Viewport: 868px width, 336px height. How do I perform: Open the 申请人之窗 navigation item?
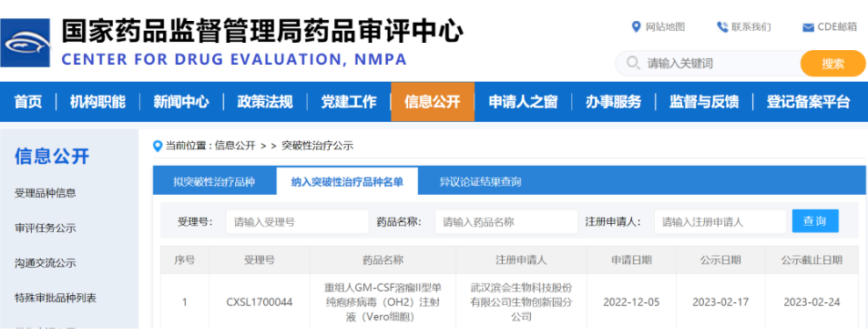(523, 102)
